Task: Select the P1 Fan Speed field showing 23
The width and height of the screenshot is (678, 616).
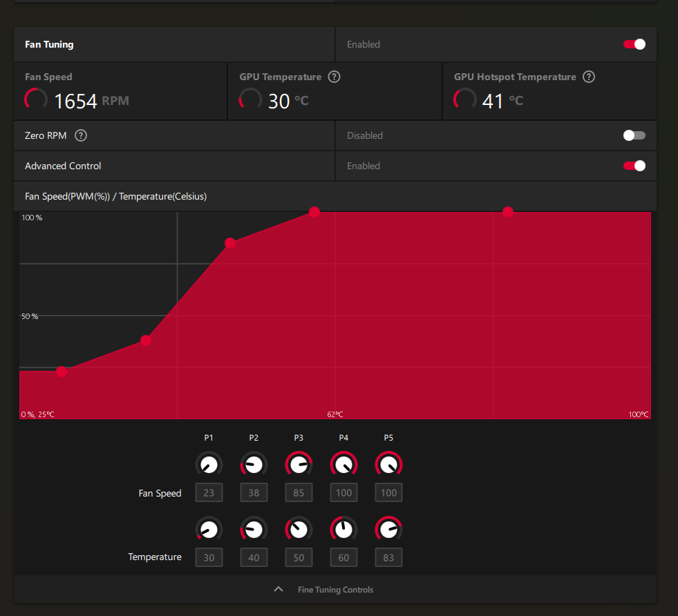Action: pos(209,492)
